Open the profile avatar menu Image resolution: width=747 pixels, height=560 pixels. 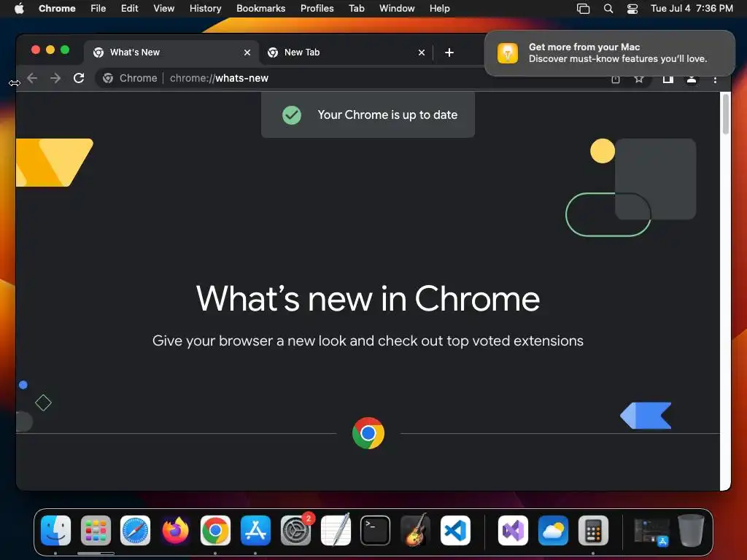(x=692, y=79)
